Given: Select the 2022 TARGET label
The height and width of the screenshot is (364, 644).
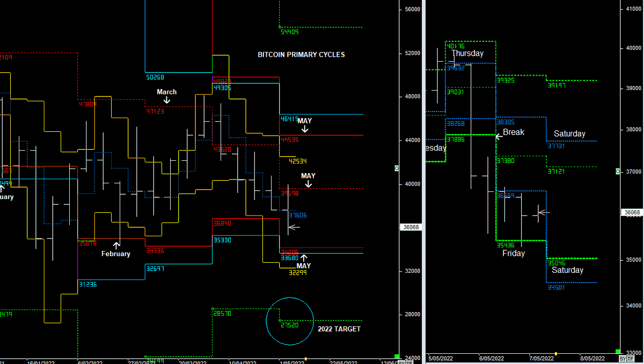Looking at the screenshot, I should tap(339, 329).
